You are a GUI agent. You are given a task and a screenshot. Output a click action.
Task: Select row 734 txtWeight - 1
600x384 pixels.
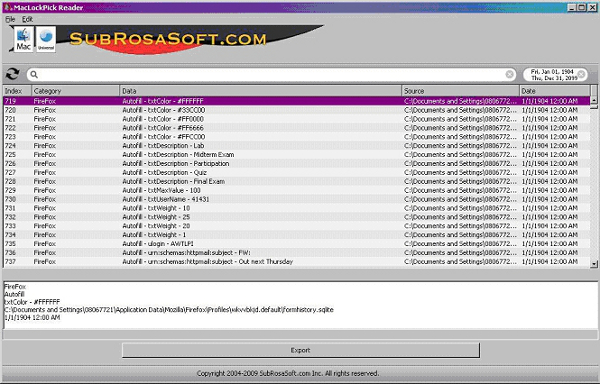tap(297, 235)
